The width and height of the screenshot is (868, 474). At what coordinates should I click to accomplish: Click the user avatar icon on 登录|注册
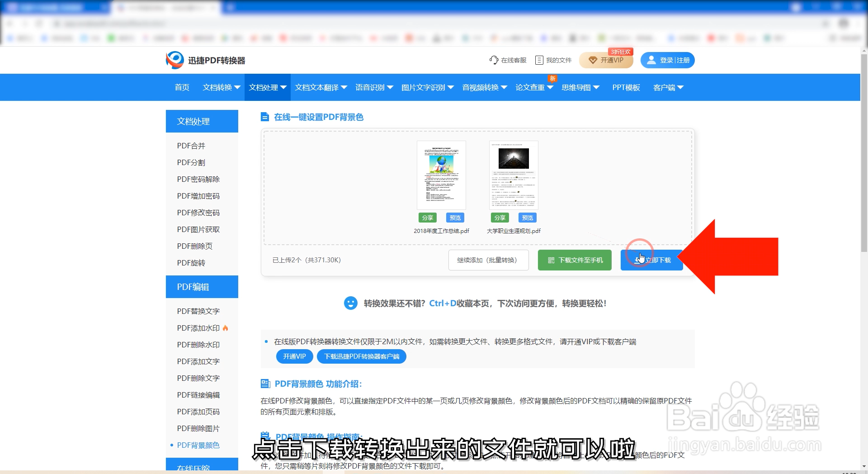[x=651, y=60]
